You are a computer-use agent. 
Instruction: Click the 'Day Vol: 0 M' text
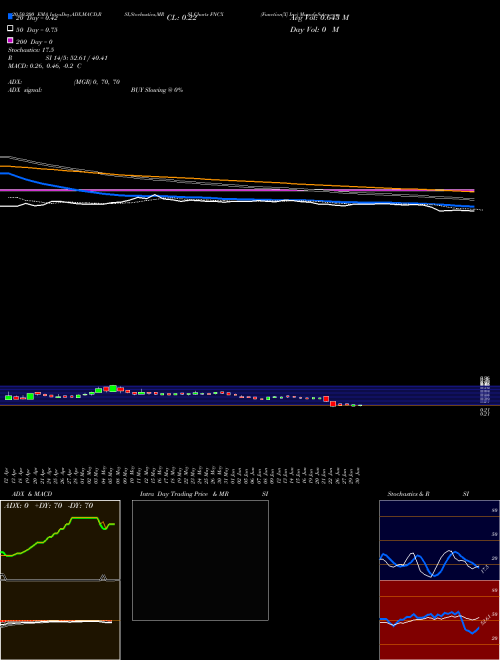(x=314, y=30)
